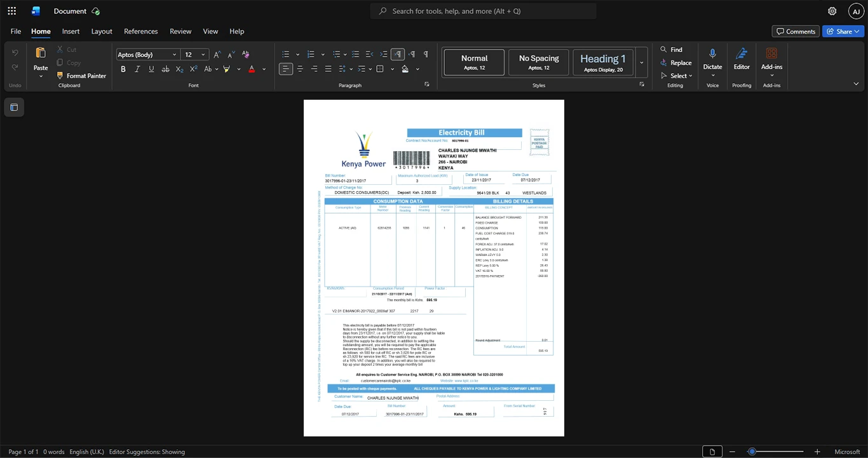Click the Format Painter tool
Image resolution: width=868 pixels, height=458 pixels.
pos(81,76)
